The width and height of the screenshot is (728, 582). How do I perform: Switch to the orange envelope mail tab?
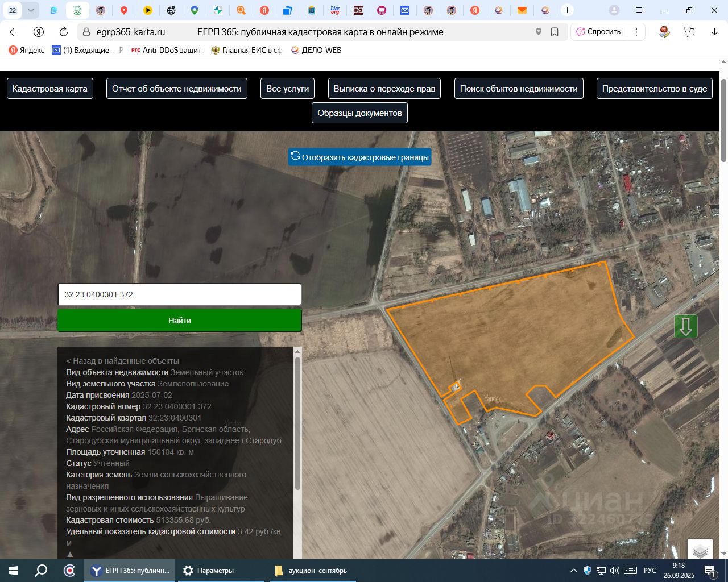point(522,10)
